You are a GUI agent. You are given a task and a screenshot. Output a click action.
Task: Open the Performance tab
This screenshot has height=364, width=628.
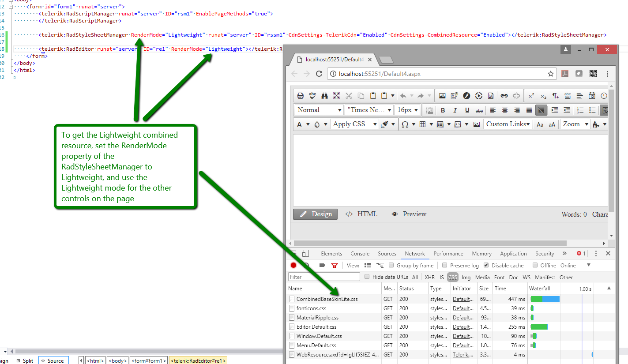[448, 254]
